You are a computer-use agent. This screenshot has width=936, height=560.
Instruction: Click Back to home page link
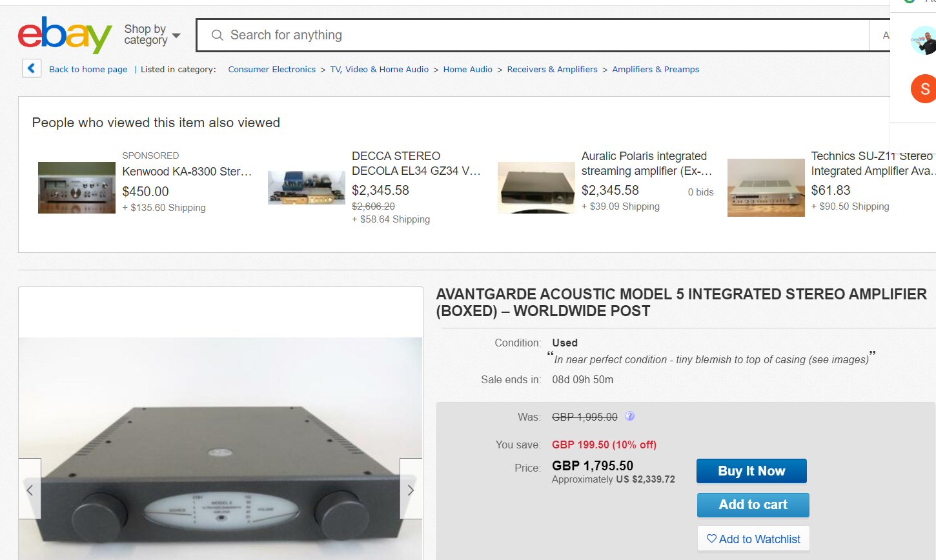(88, 70)
